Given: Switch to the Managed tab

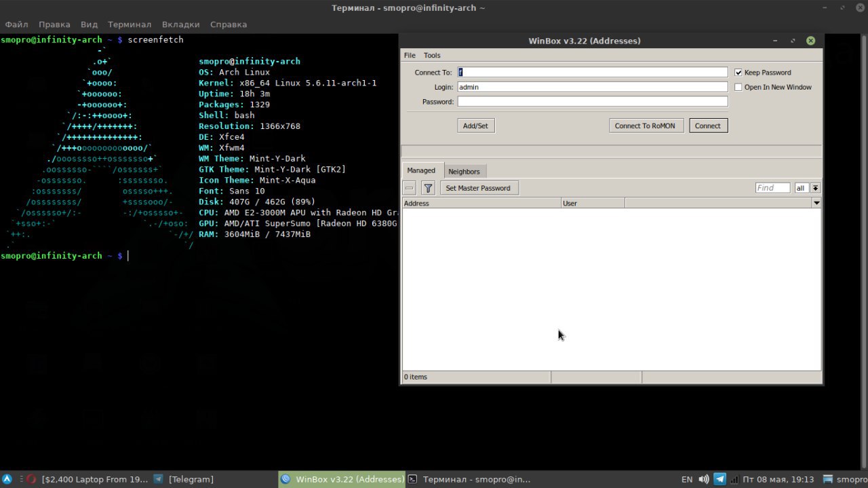Looking at the screenshot, I should (421, 170).
